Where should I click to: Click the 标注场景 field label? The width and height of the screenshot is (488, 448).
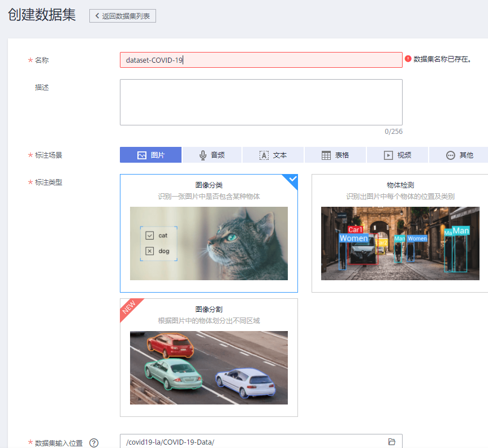coord(49,155)
